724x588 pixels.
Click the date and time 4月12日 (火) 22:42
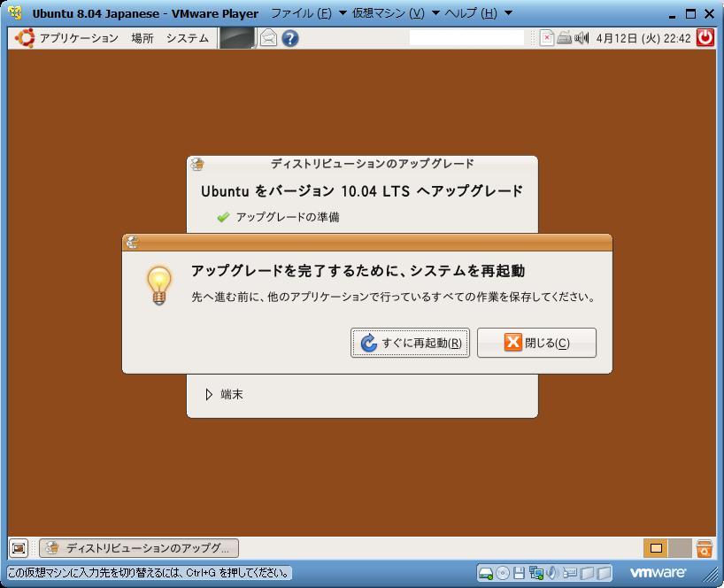click(643, 38)
